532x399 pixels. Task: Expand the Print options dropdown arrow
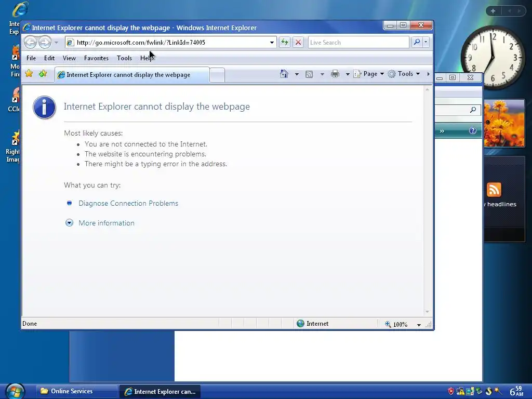click(x=348, y=74)
